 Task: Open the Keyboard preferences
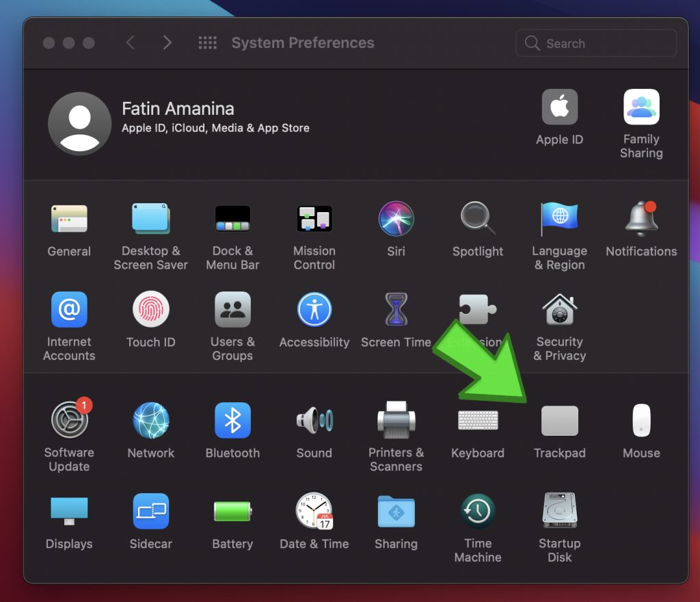point(477,421)
